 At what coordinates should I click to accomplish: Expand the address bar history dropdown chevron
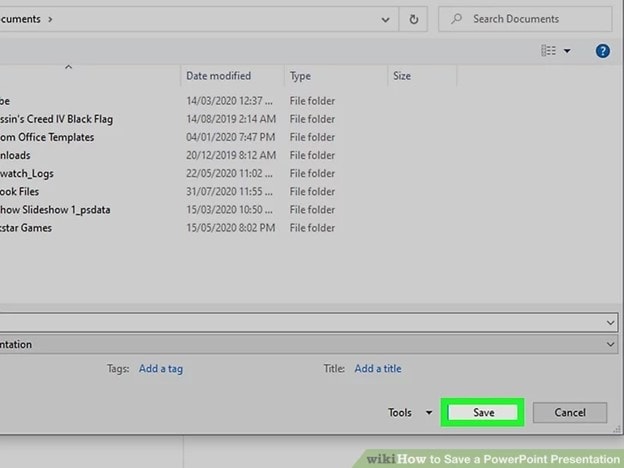385,20
